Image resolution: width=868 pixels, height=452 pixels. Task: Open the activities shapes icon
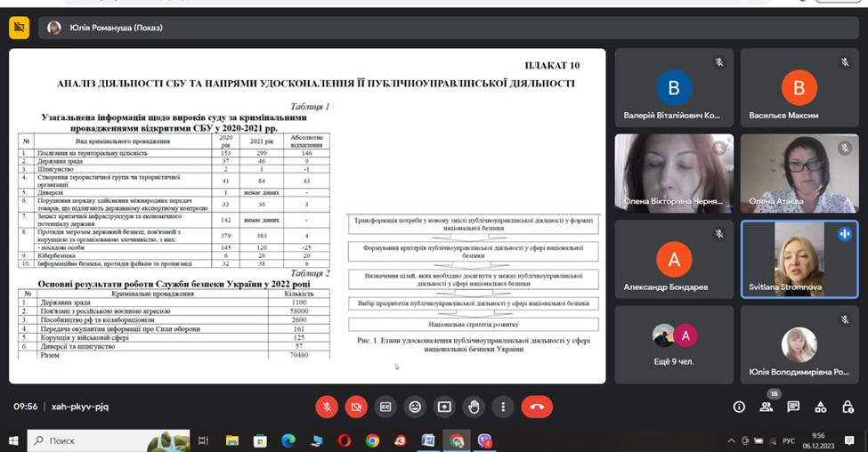[x=821, y=408]
